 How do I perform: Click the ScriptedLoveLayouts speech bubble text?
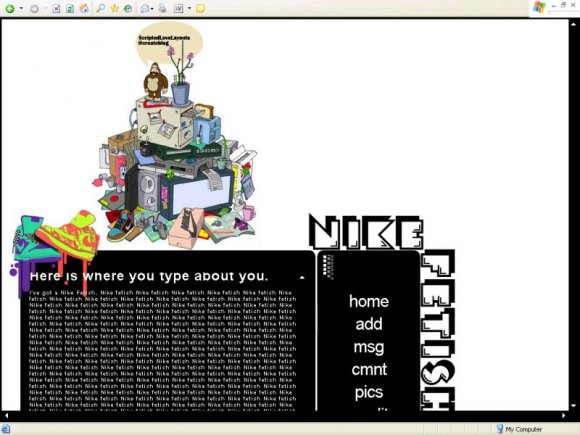coord(164,40)
